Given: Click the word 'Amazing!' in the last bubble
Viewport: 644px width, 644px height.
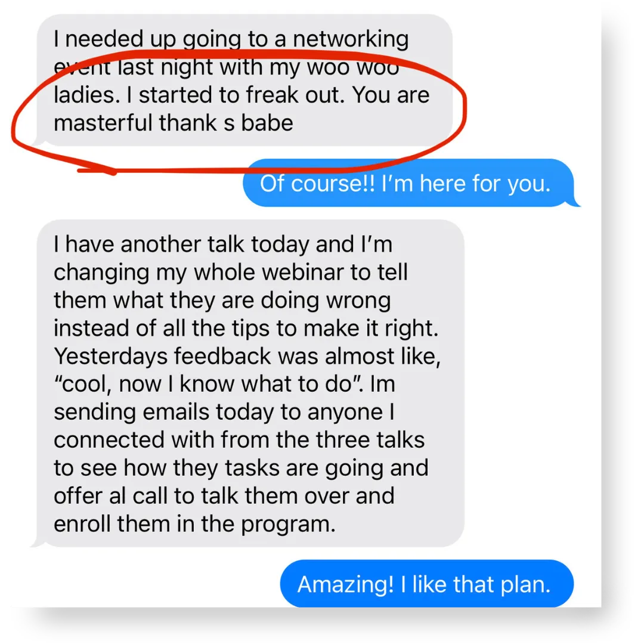Looking at the screenshot, I should point(345,584).
